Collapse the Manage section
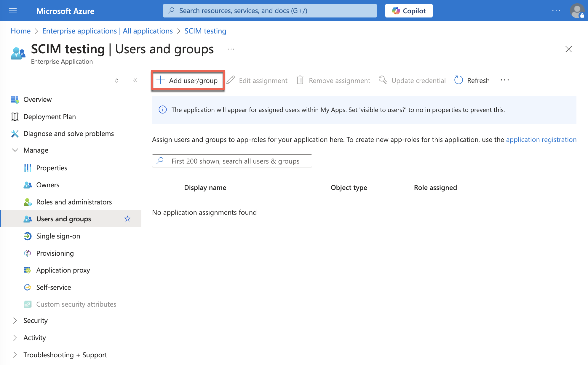 [15, 150]
